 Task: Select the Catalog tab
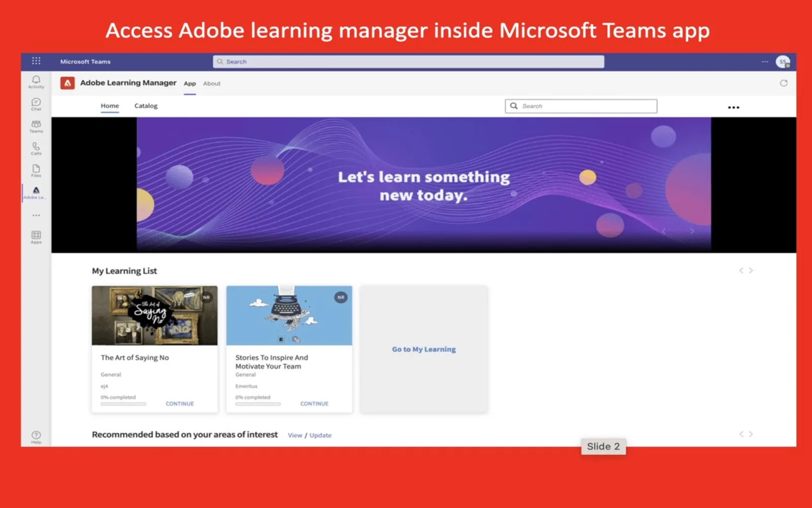click(146, 106)
